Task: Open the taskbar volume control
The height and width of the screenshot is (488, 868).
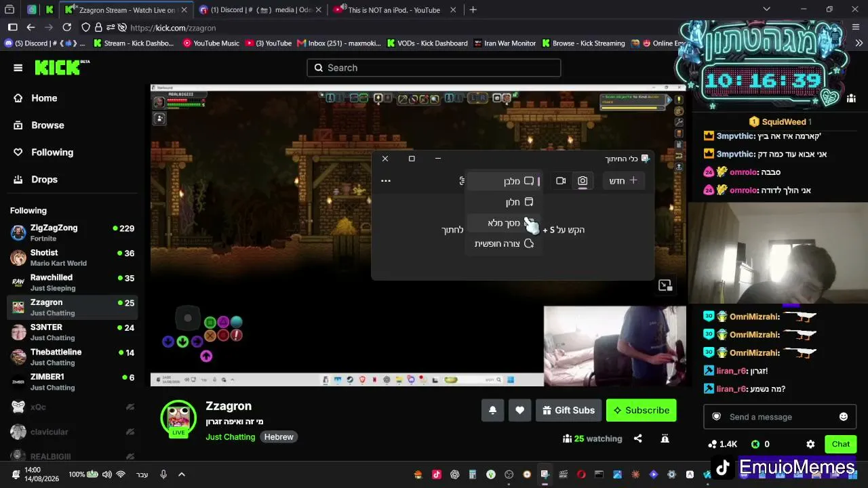Action: point(107,474)
